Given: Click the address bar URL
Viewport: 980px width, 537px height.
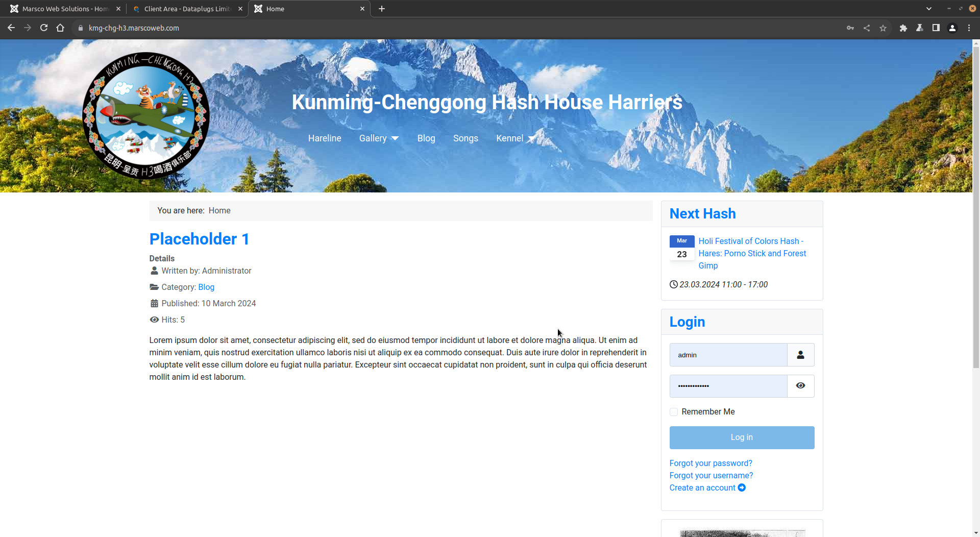Looking at the screenshot, I should coord(134,28).
